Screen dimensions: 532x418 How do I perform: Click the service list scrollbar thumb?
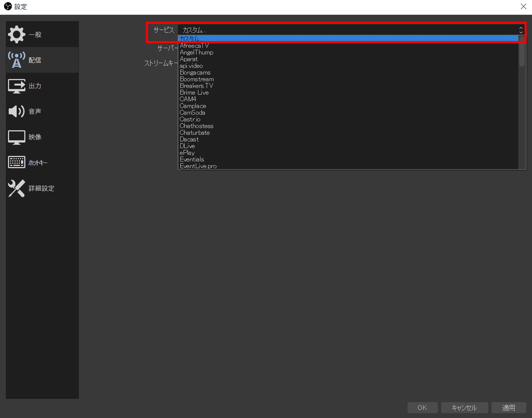tap(522, 51)
